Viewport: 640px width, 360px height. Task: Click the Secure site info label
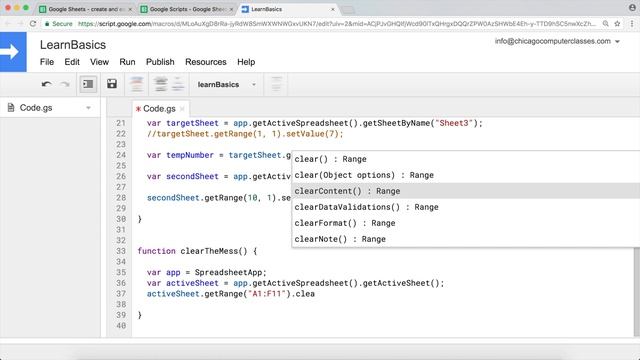tap(59, 24)
